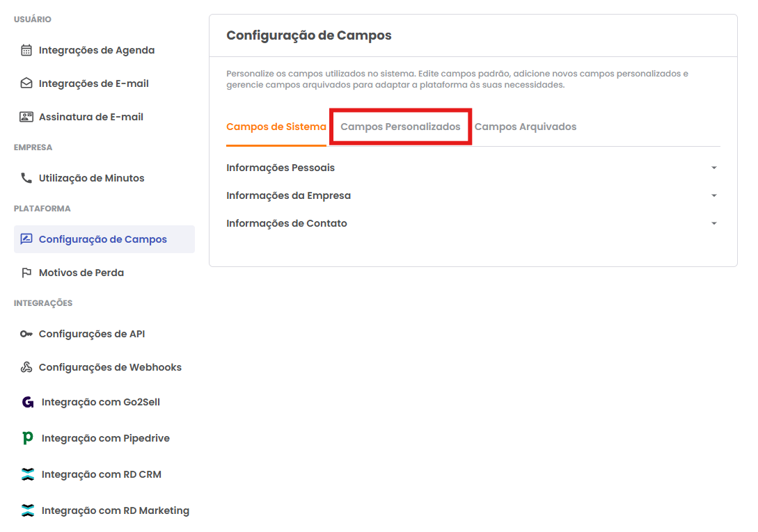Open Integração com Pipedrive settings link

(x=105, y=438)
